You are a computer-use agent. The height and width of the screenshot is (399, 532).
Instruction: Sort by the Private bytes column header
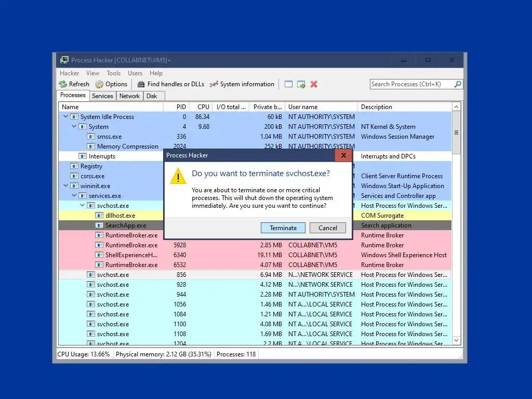click(267, 107)
